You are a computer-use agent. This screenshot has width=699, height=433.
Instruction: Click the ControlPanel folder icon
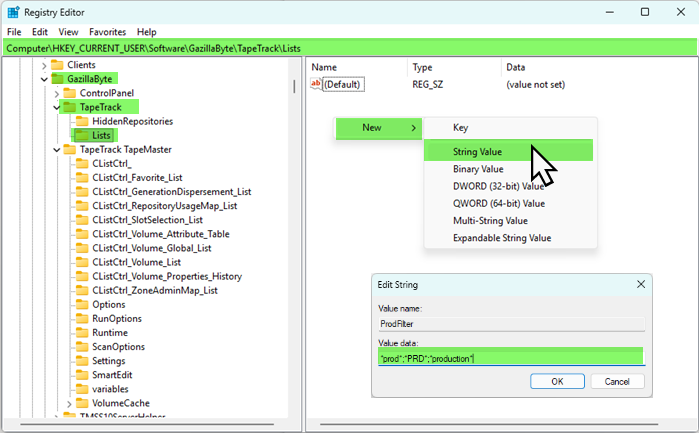point(70,93)
